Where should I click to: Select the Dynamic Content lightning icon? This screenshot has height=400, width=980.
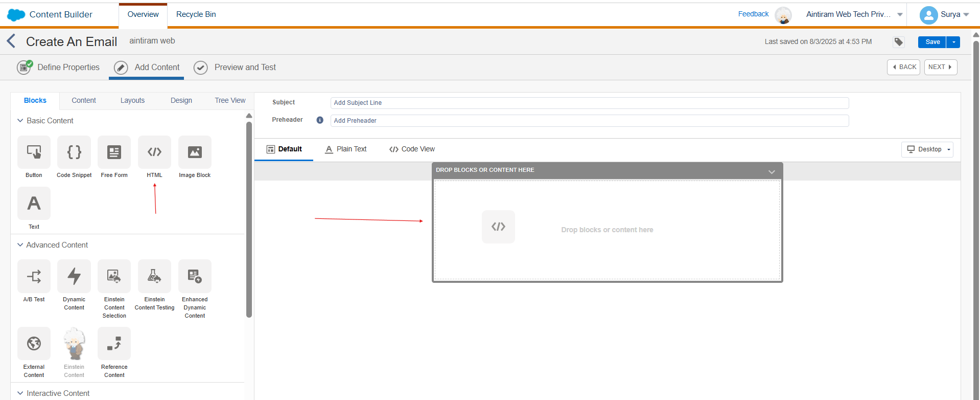point(74,276)
